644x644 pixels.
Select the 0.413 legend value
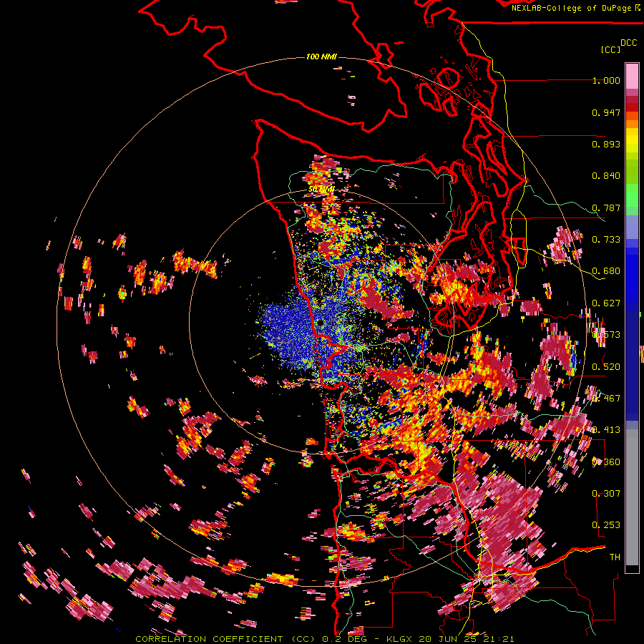tap(606, 430)
